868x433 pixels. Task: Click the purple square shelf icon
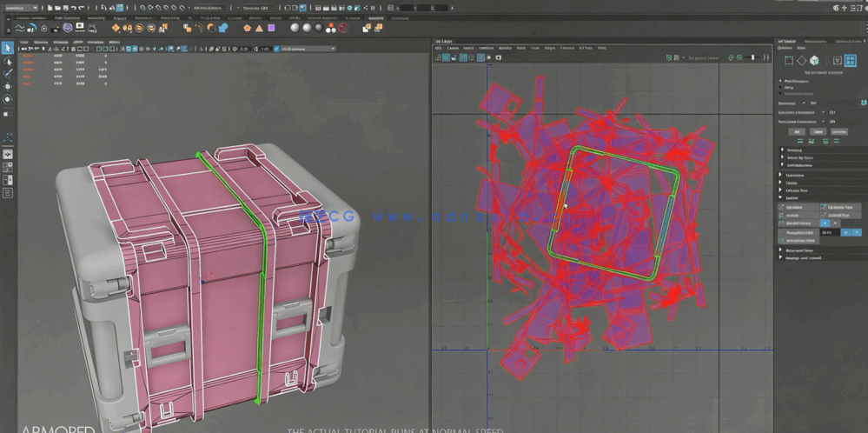271,28
